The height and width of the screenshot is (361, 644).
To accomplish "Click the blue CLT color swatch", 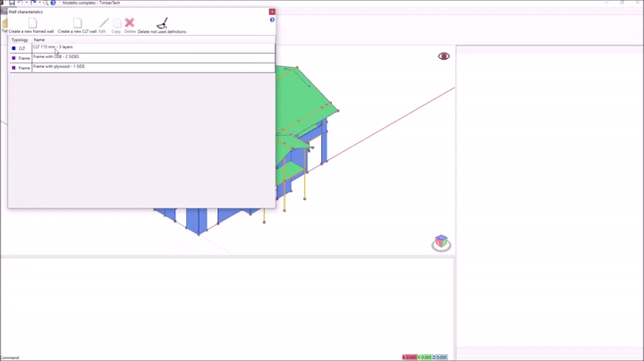I will coord(13,48).
